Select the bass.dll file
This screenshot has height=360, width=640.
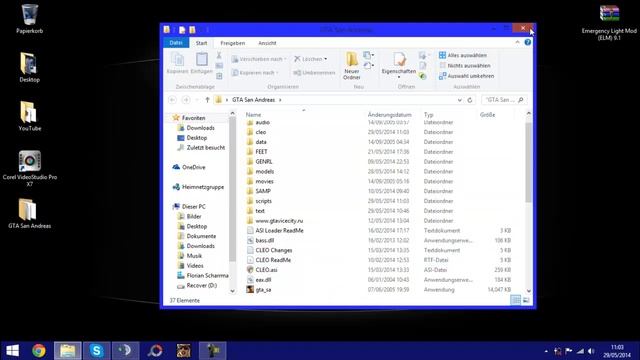point(264,240)
